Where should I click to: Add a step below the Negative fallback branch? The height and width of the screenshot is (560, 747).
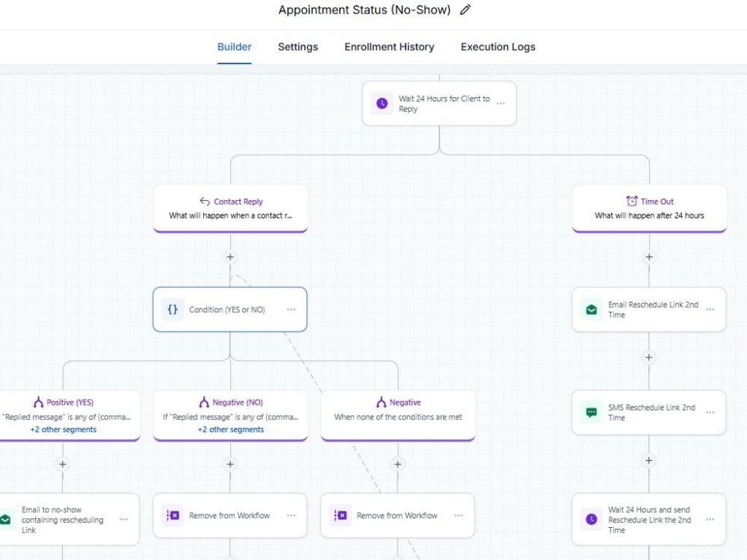(398, 464)
